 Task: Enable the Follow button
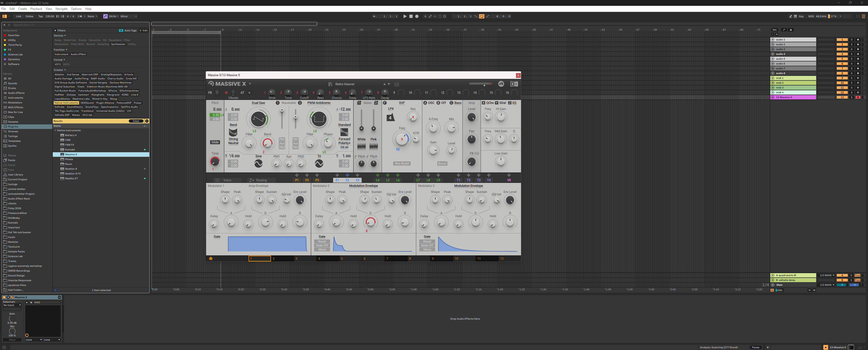(29, 16)
